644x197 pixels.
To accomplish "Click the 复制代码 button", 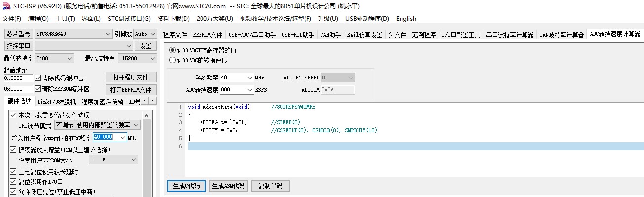I will point(270,186).
